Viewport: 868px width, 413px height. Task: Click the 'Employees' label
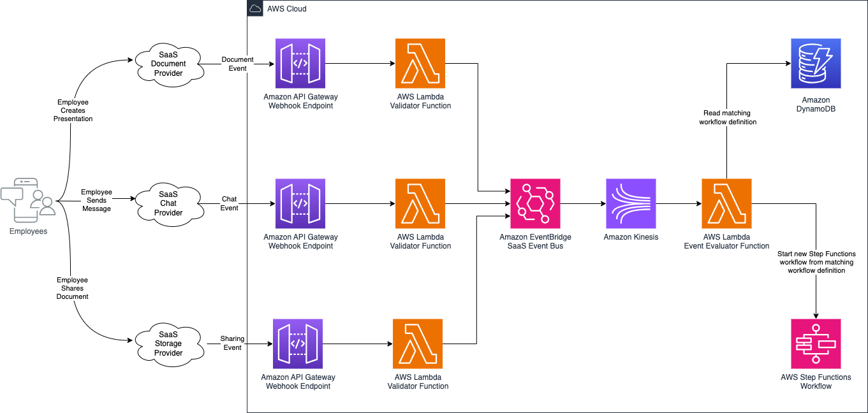click(28, 231)
